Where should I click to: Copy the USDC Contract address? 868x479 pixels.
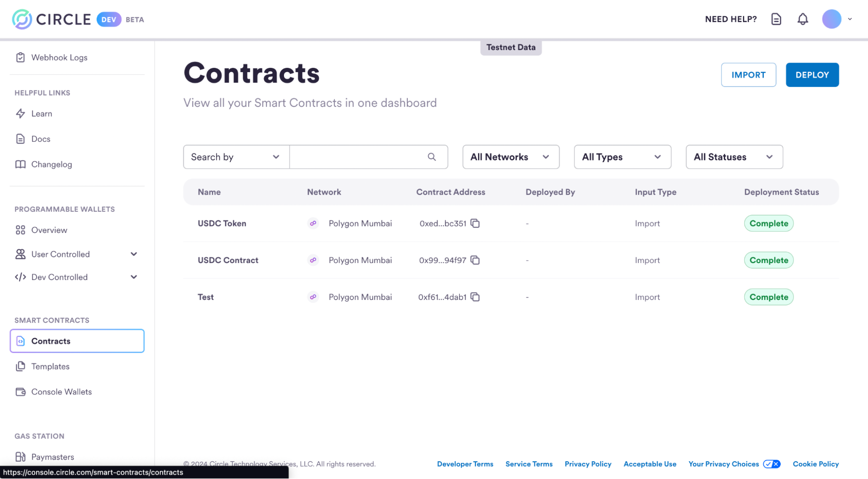[475, 260]
